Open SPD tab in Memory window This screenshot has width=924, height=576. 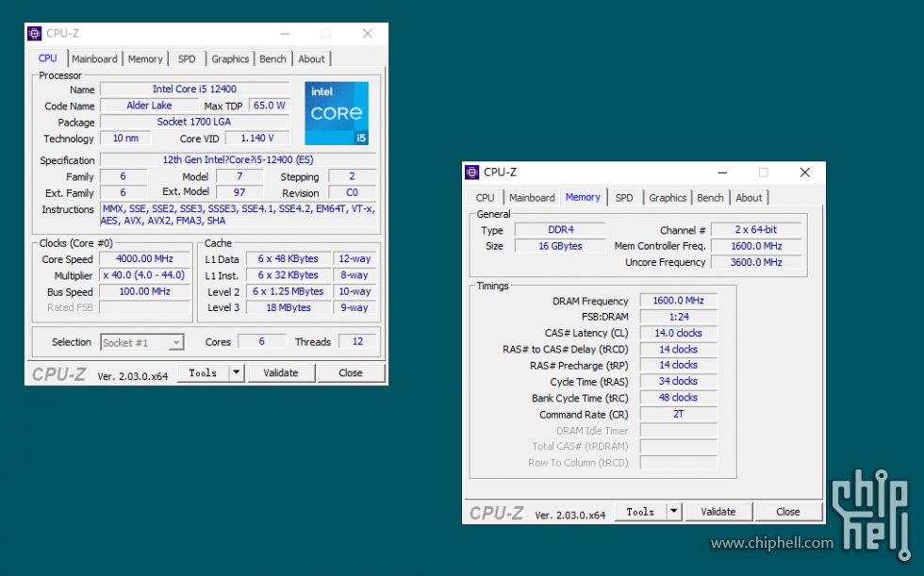(x=624, y=198)
